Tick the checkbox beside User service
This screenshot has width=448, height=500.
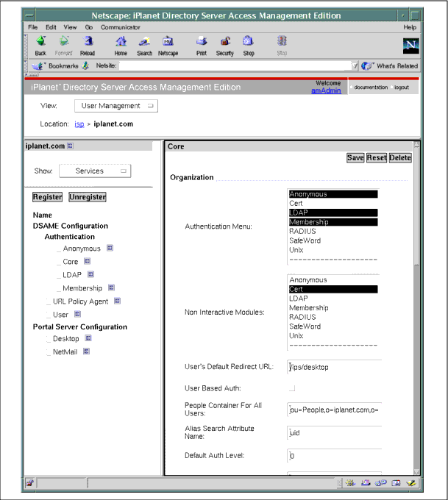[x=49, y=315]
